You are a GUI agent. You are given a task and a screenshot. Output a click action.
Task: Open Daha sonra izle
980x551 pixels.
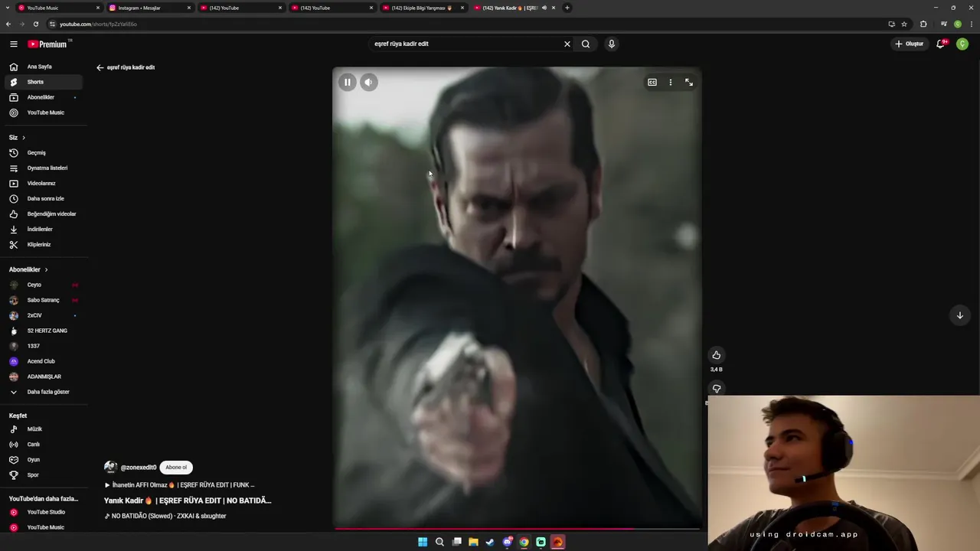[44, 198]
